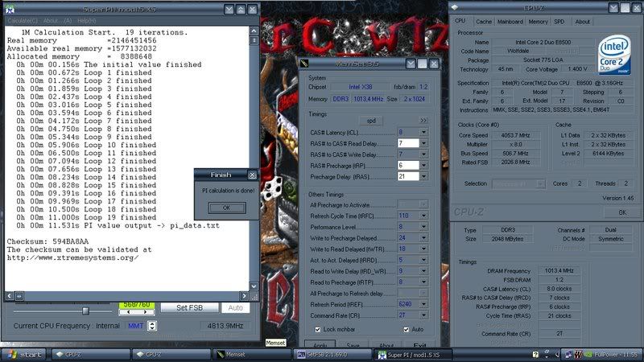Open CPU-Z processor Selection dropdown
644x362 pixels.
541,184
